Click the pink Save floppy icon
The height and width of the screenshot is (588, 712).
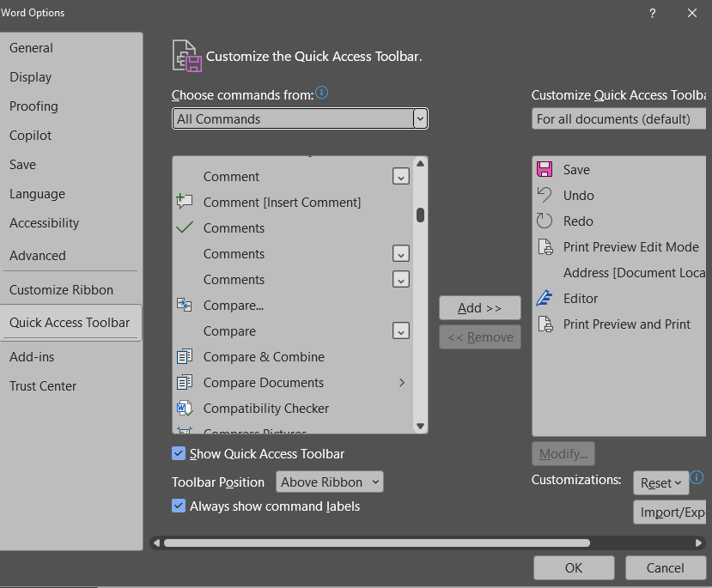point(545,169)
